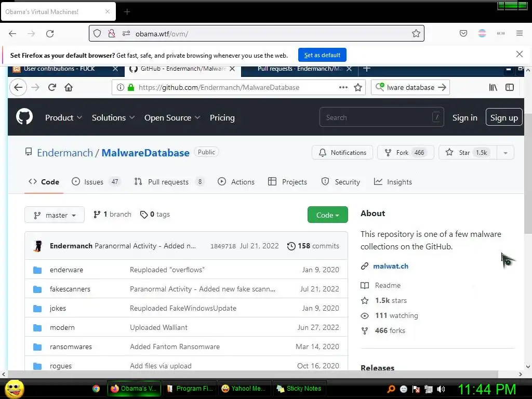
Task: Toggle the sidebar view icon
Action: [x=509, y=87]
